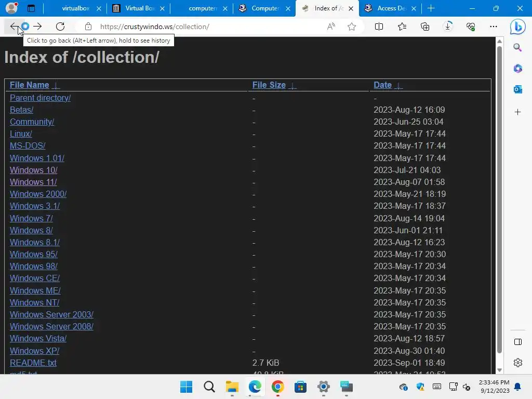Open the Windows XP folder link
This screenshot has width=532, height=399.
click(x=35, y=351)
